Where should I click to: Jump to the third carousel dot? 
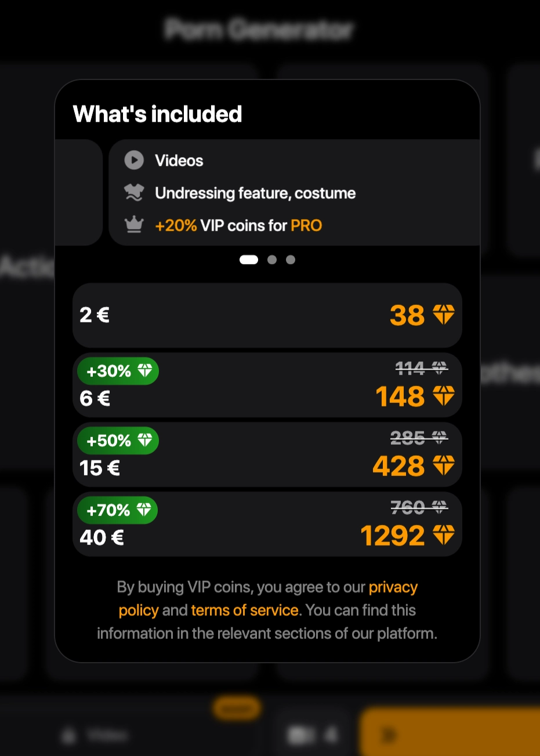[x=291, y=260]
